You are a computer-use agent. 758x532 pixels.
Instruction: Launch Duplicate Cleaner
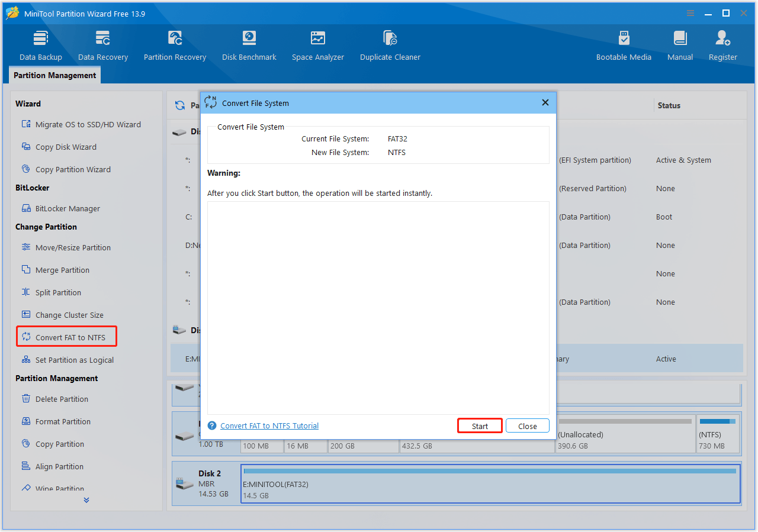(390, 46)
